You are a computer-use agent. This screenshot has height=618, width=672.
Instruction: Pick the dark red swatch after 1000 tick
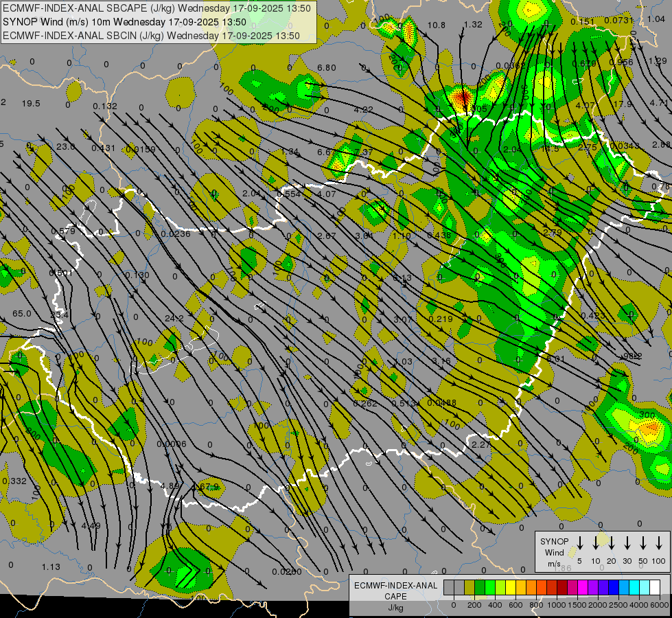[562, 587]
